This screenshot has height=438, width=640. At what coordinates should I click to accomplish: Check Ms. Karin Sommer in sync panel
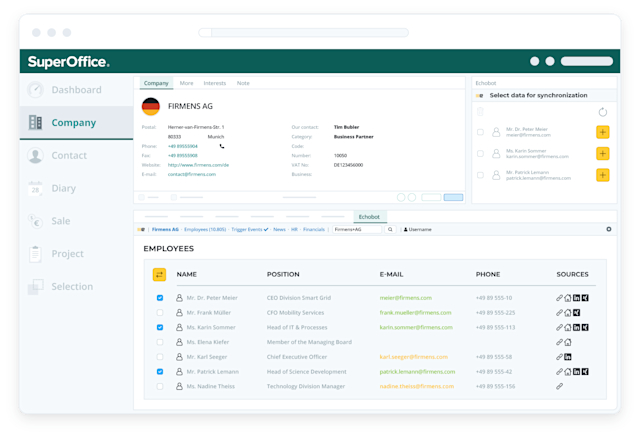(480, 153)
